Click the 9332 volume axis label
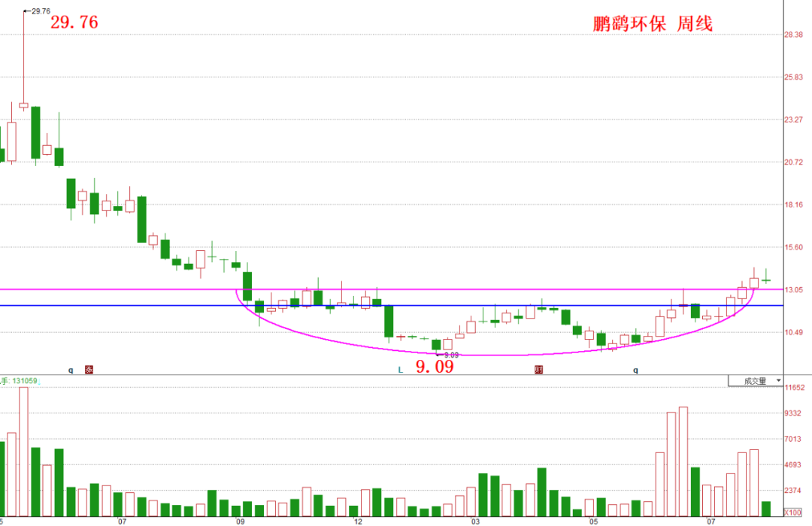Image resolution: width=812 pixels, height=526 pixels. pos(793,413)
